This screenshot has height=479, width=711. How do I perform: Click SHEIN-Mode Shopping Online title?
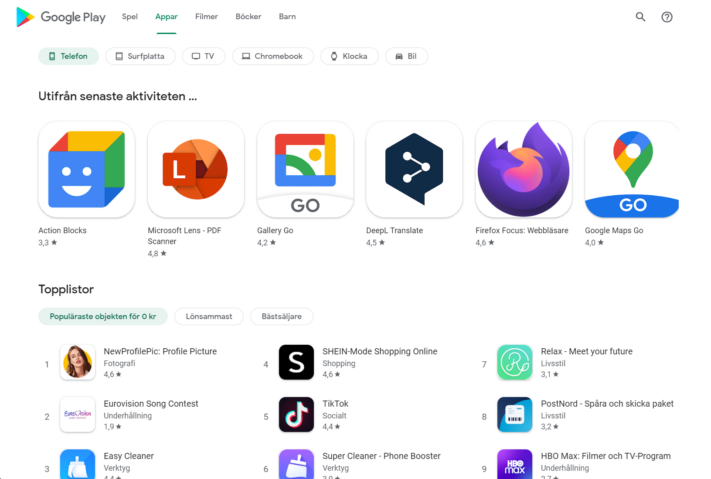pyautogui.click(x=380, y=352)
